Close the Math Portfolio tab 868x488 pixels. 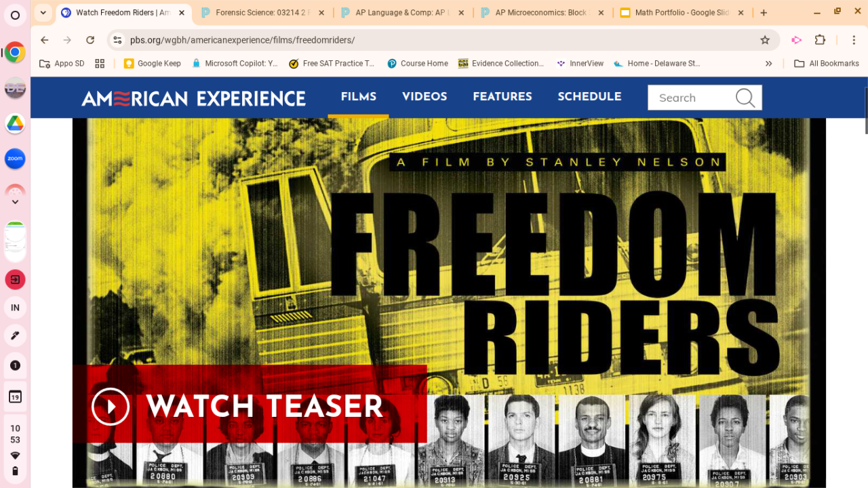coord(741,12)
